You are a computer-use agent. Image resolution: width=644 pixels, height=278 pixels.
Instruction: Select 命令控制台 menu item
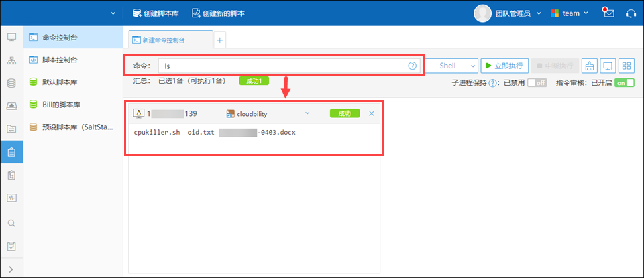(x=73, y=38)
